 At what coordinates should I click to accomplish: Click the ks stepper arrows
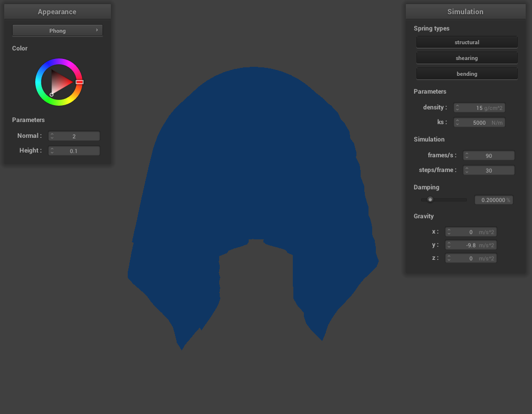pyautogui.click(x=457, y=123)
